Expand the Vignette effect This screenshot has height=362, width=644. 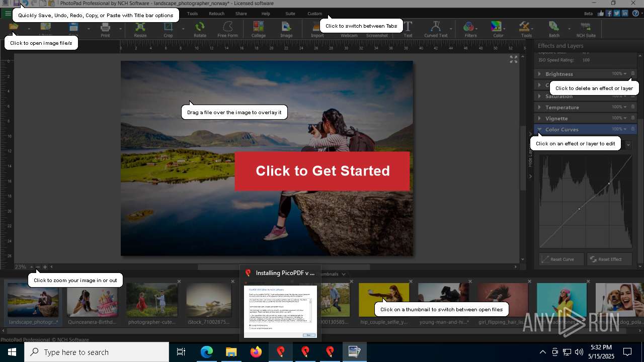[x=539, y=118]
